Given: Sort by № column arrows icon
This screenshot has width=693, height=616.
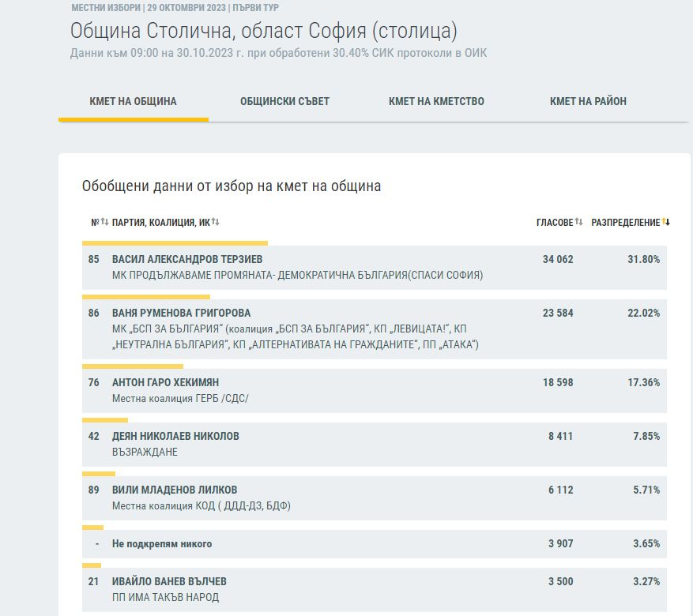Looking at the screenshot, I should click(x=105, y=222).
